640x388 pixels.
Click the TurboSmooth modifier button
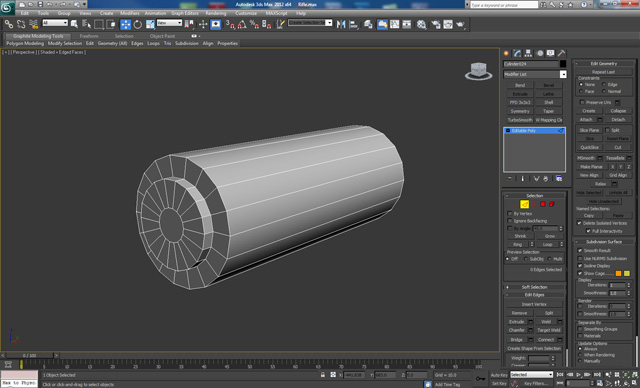tap(520, 120)
